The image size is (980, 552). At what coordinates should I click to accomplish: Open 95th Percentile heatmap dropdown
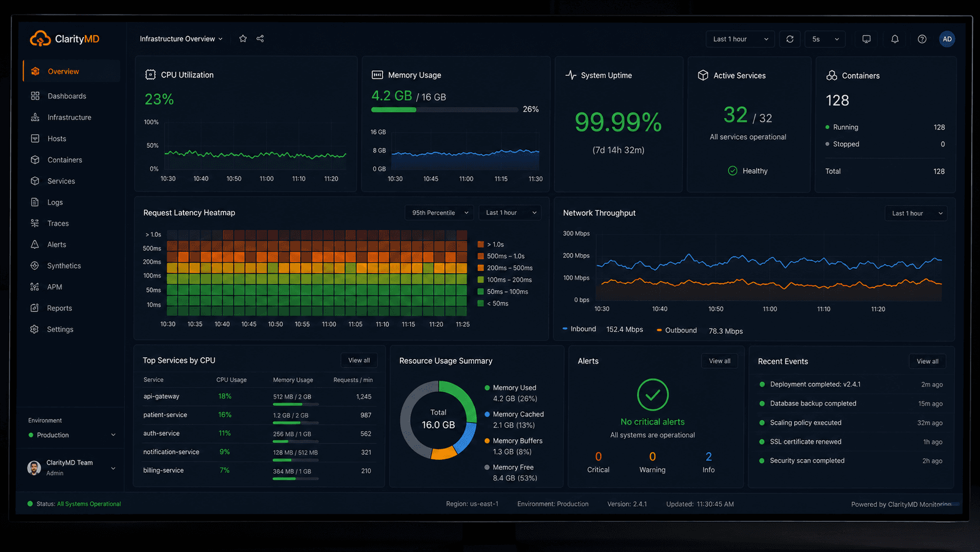pos(440,213)
